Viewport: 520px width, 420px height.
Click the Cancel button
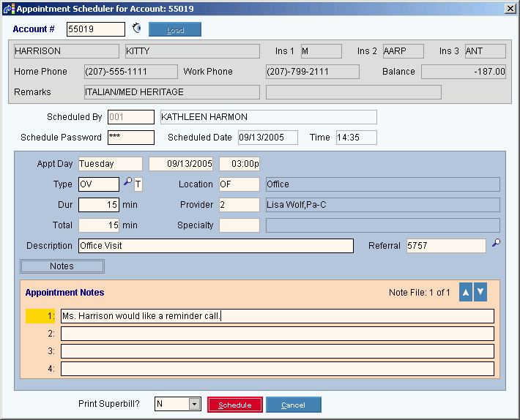tap(294, 405)
